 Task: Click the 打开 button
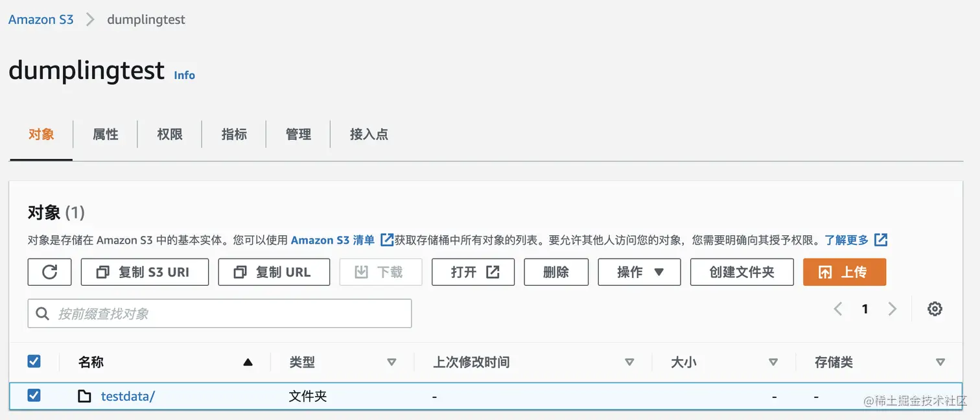coord(473,272)
